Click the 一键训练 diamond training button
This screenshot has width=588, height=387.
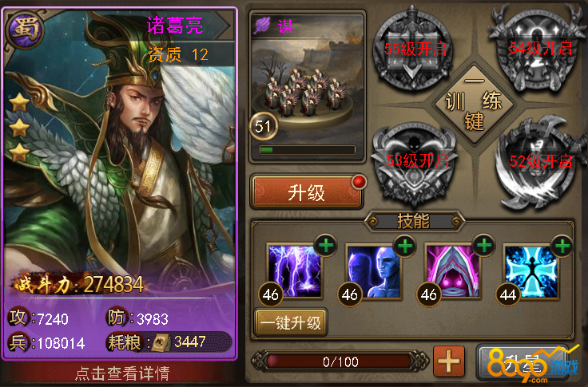[x=475, y=103]
